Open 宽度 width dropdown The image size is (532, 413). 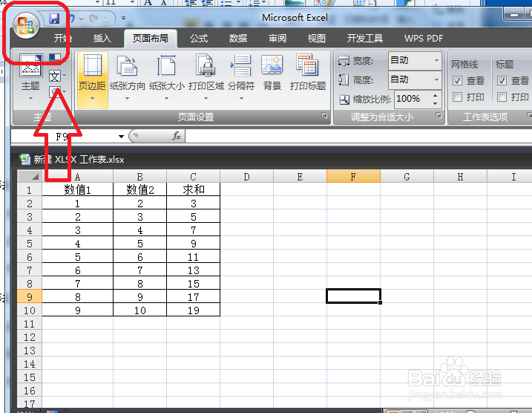[436, 60]
